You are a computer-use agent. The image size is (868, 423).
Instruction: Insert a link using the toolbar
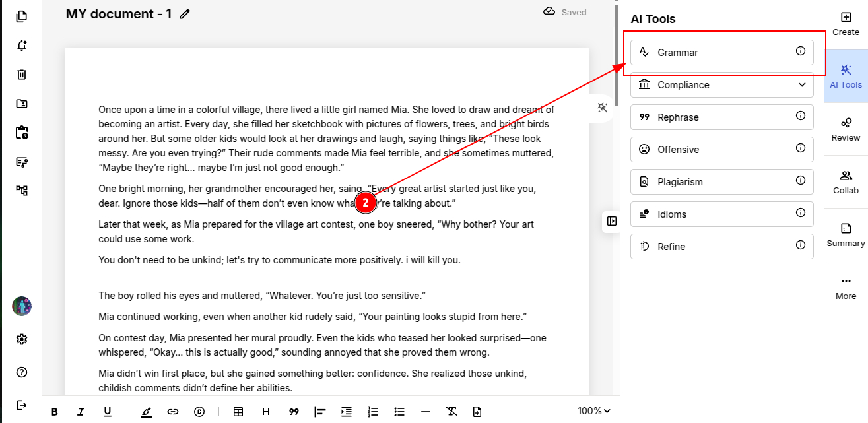click(173, 412)
